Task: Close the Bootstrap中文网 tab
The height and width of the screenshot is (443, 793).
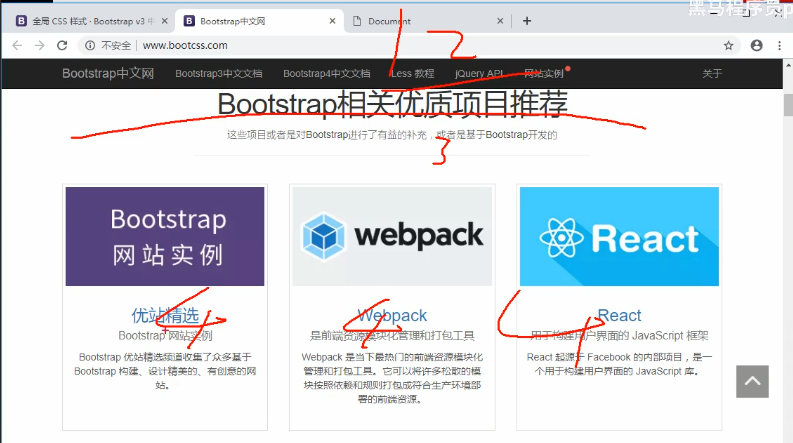Action: click(332, 21)
